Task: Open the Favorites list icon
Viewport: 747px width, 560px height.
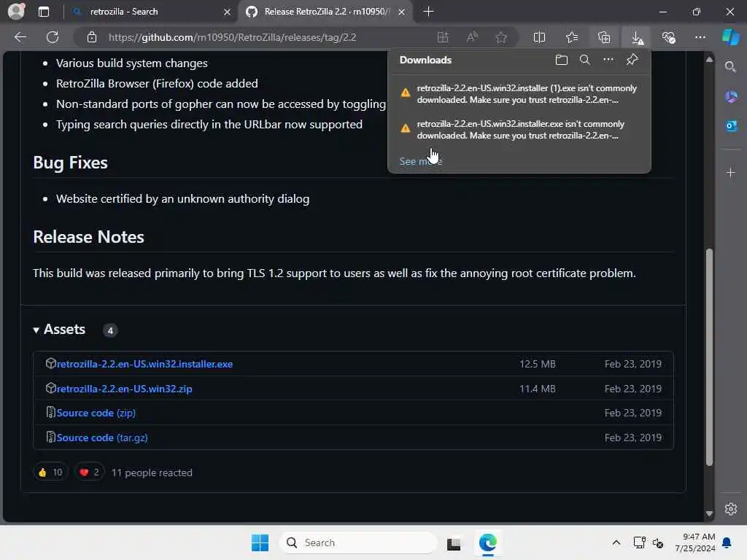Action: (x=572, y=37)
